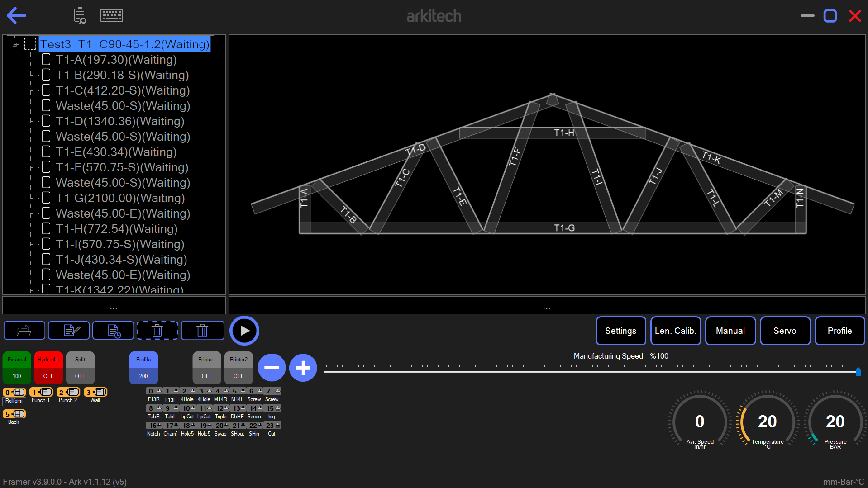Click the dashed delete icon
Image resolution: width=868 pixels, height=488 pixels.
click(157, 331)
